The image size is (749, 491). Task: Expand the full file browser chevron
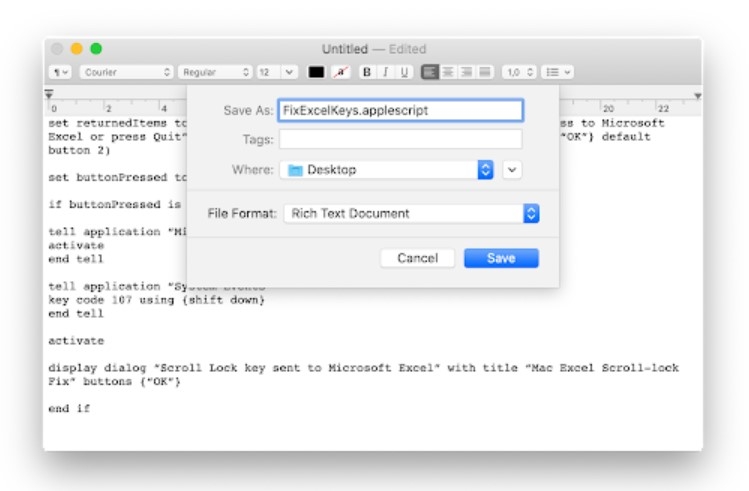coord(512,170)
